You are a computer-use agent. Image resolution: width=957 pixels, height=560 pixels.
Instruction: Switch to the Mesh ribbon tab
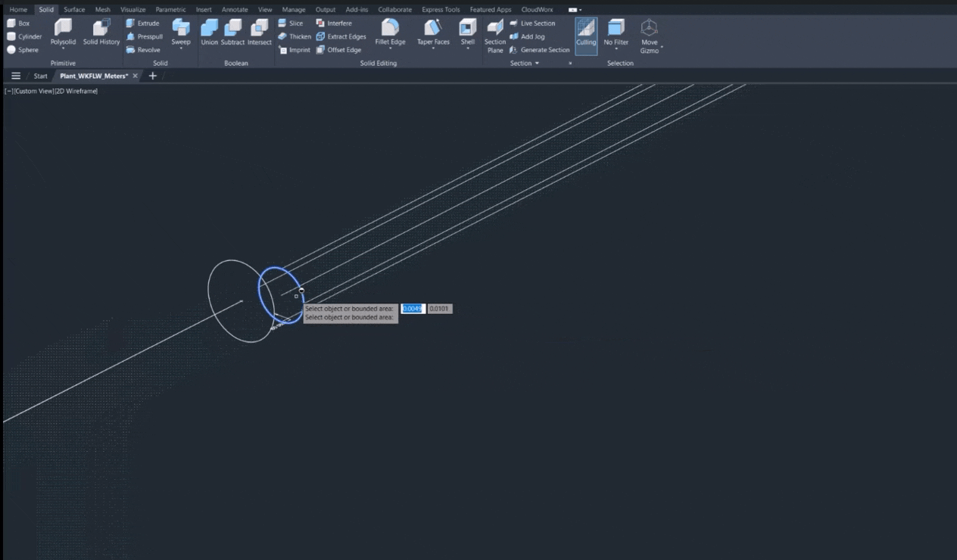tap(103, 10)
